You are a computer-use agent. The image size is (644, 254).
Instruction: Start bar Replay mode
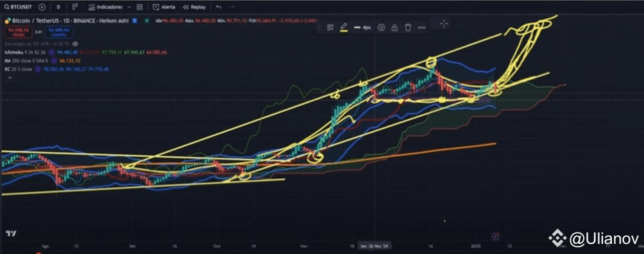194,7
